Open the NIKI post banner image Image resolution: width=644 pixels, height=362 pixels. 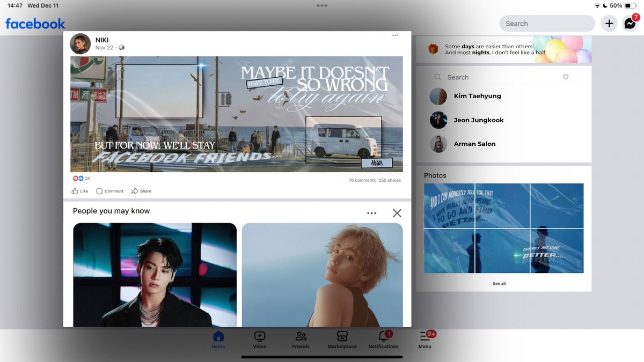tap(237, 114)
